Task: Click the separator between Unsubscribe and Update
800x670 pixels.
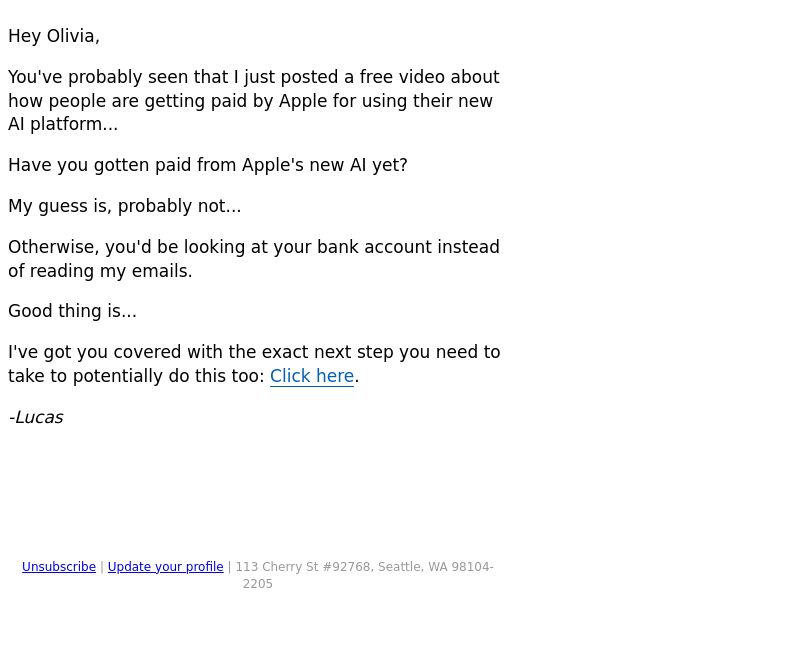Action: [102, 567]
